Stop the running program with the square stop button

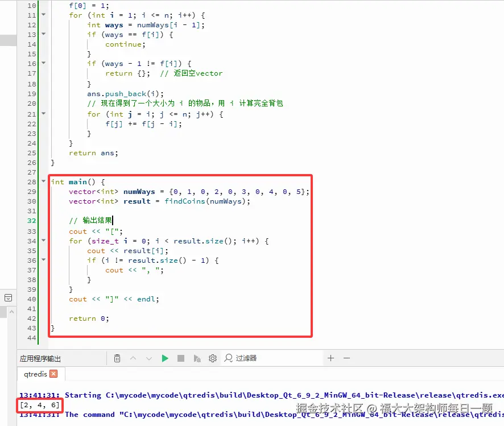(x=181, y=358)
